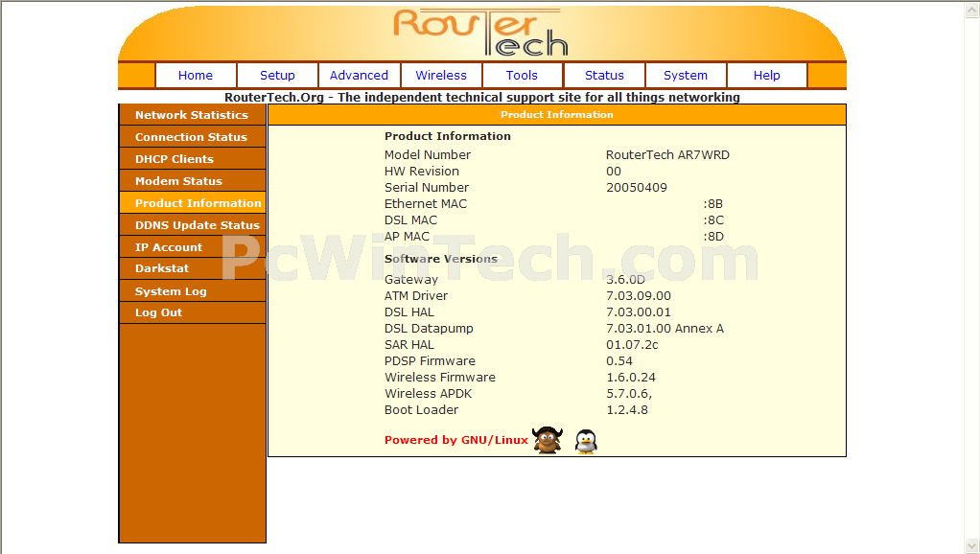Open Connection Status in sidebar
This screenshot has height=554, width=980.
point(193,137)
